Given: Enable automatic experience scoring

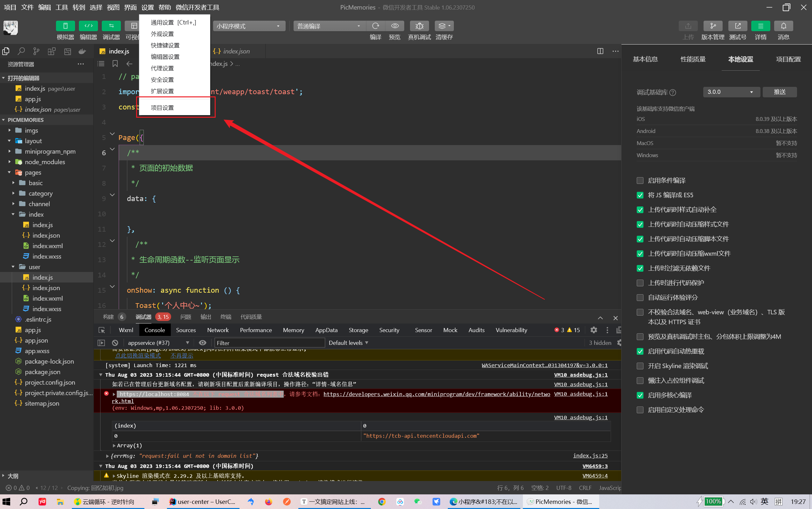Looking at the screenshot, I should (640, 297).
